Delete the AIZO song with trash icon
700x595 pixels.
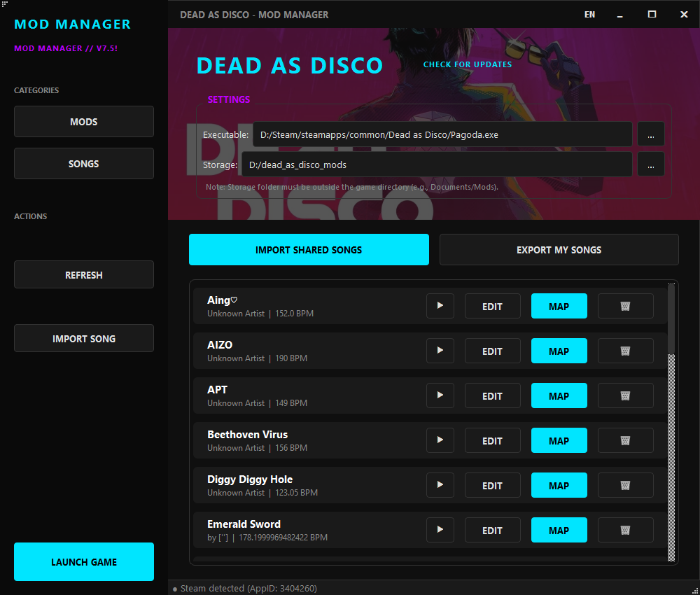[x=625, y=351]
